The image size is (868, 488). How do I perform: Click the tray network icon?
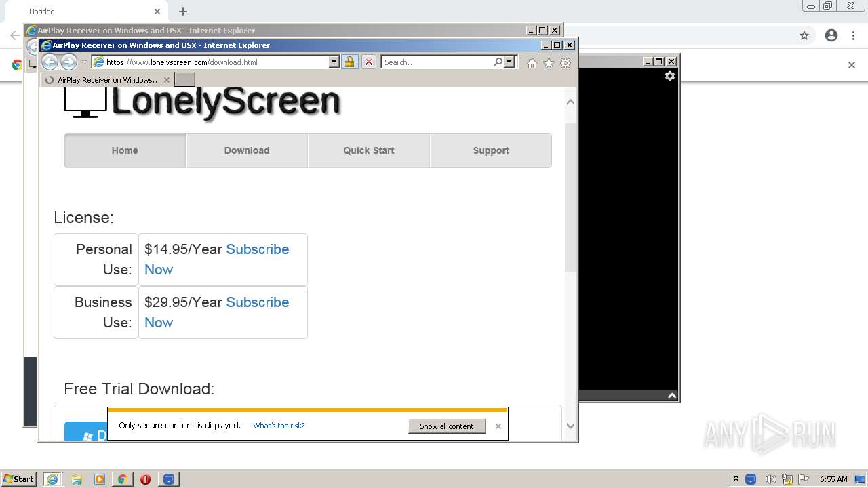click(787, 479)
